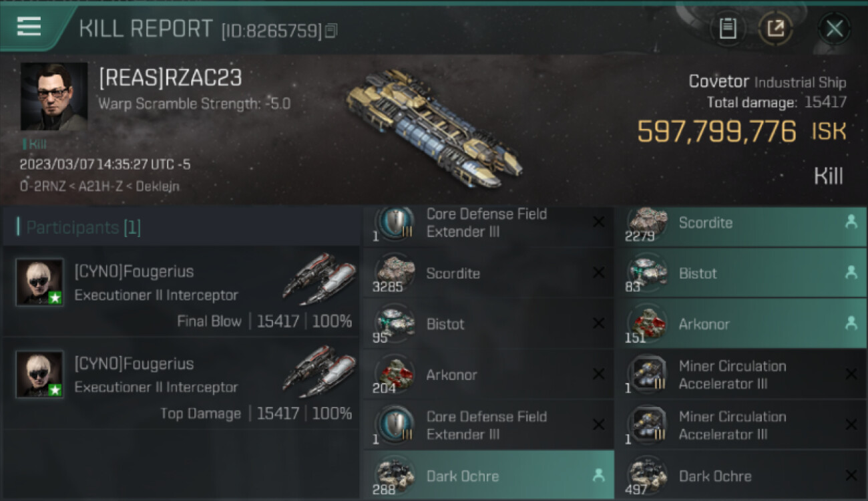Select the top Miner Circulation Accelerator III
Viewport: 868px width, 501px height.
coord(740,374)
